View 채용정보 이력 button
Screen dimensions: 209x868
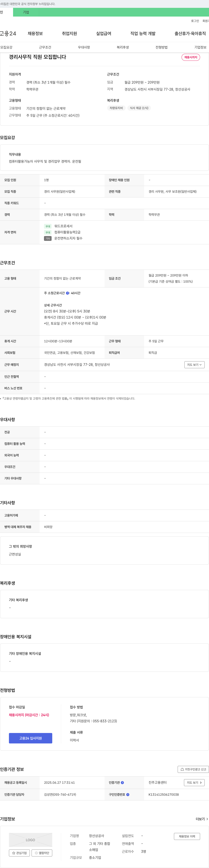click(x=187, y=836)
